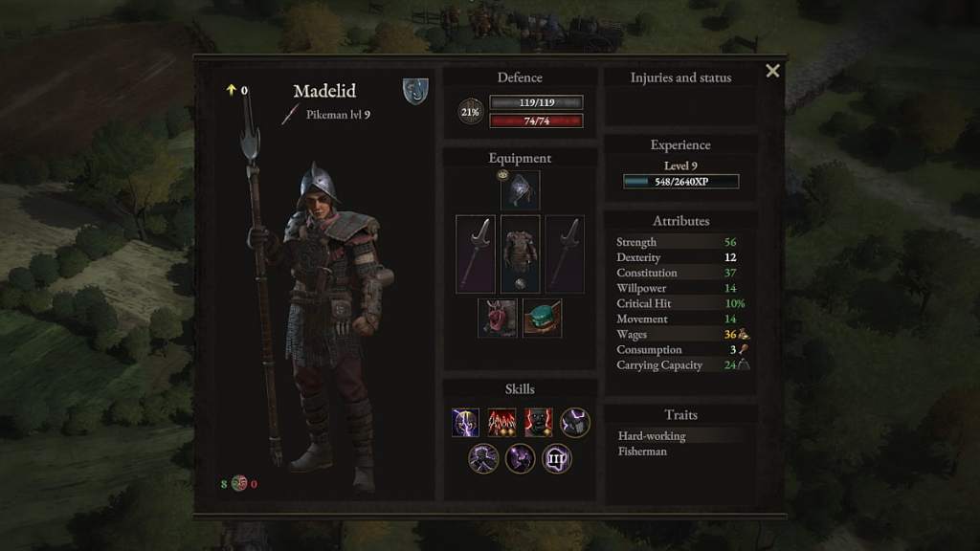Click the Wages attribute row
This screenshot has height=551, width=980.
pyautogui.click(x=681, y=334)
